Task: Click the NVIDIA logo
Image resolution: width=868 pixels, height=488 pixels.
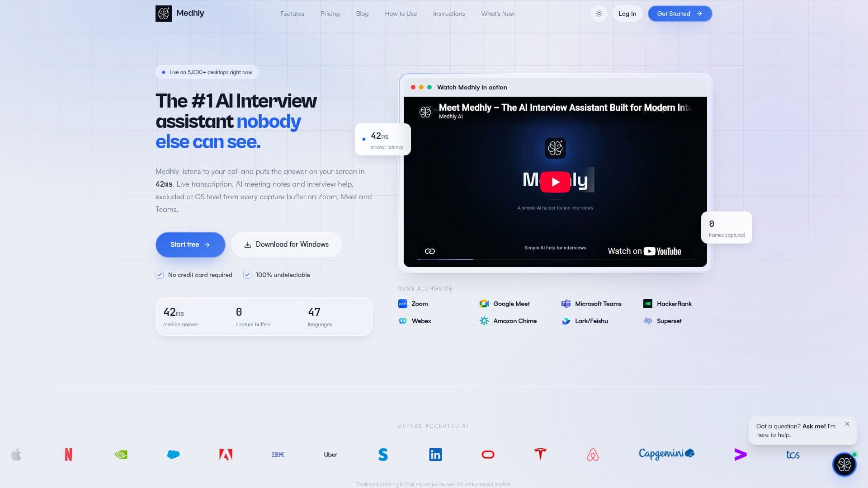Action: tap(121, 455)
